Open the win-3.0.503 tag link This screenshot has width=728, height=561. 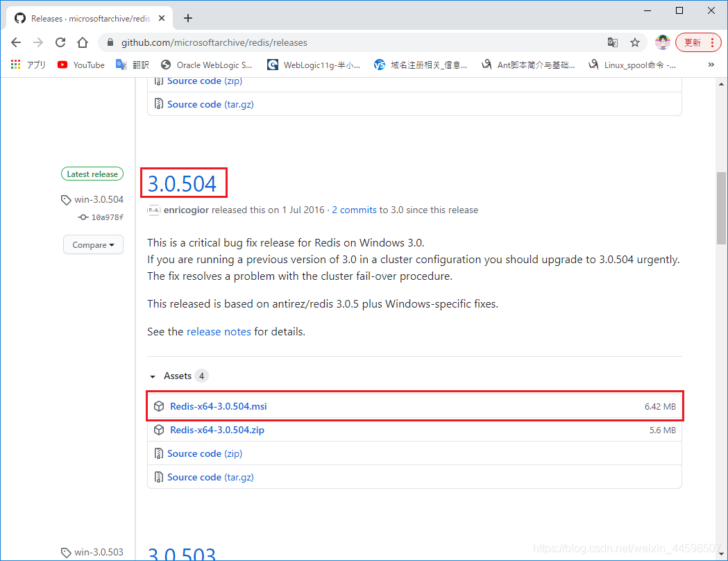(99, 552)
